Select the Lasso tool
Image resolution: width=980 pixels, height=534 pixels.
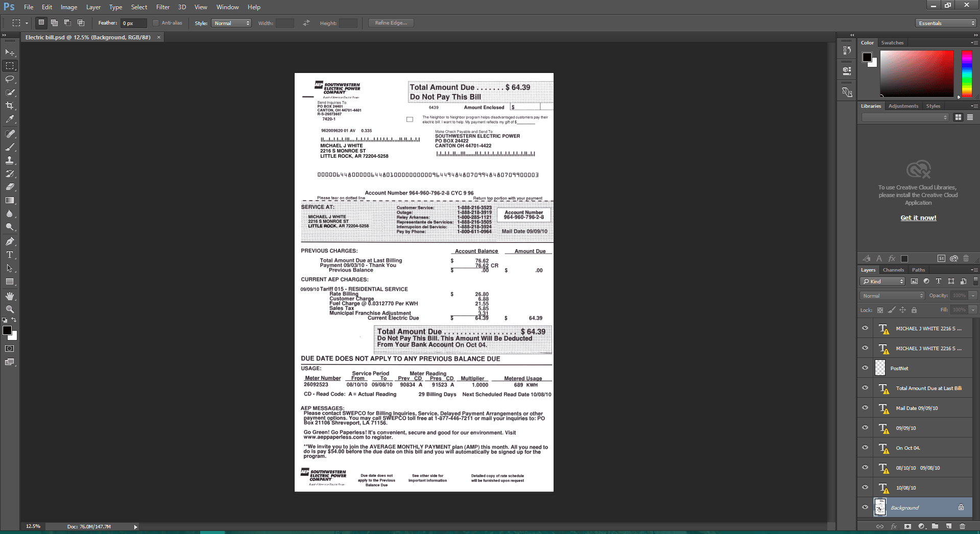coord(10,79)
